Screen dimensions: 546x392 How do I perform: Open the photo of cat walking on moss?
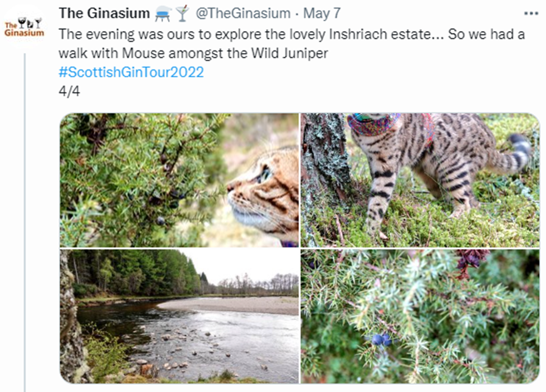(x=420, y=180)
